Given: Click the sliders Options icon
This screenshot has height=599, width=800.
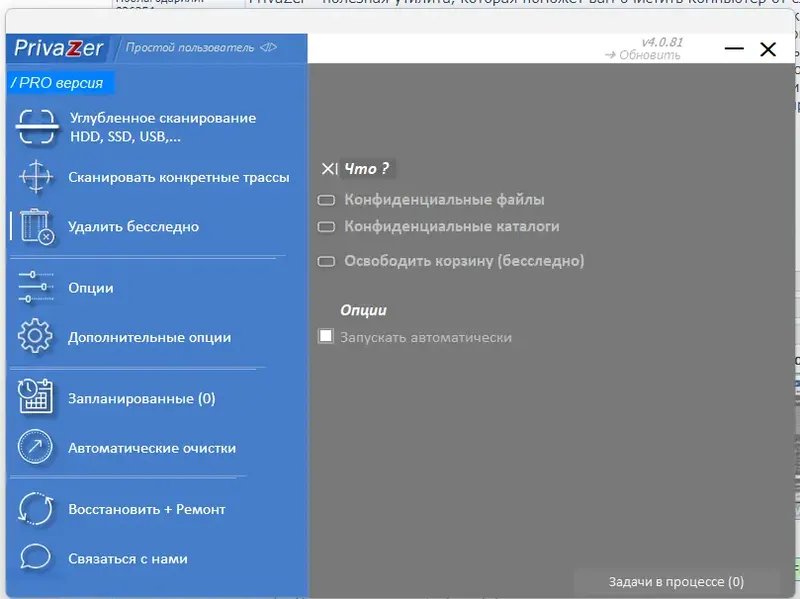Looking at the screenshot, I should (36, 287).
